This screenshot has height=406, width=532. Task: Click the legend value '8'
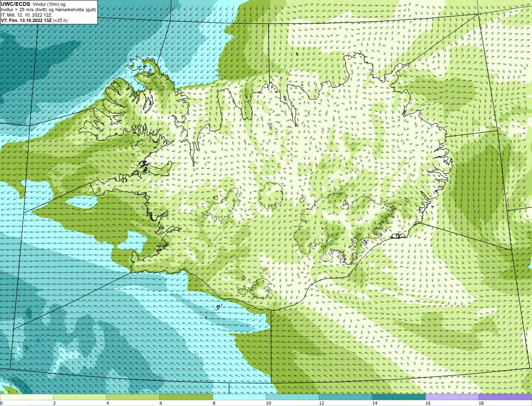[214, 403]
